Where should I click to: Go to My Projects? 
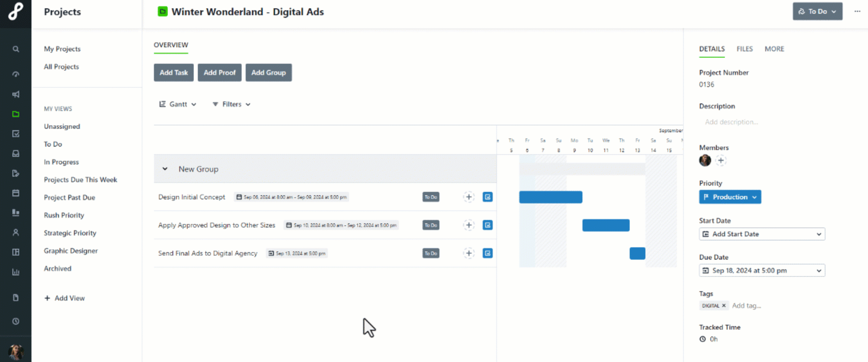(62, 49)
